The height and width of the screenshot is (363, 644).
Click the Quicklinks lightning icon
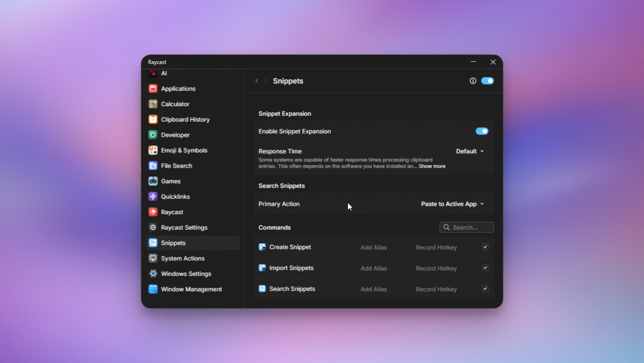click(x=153, y=196)
